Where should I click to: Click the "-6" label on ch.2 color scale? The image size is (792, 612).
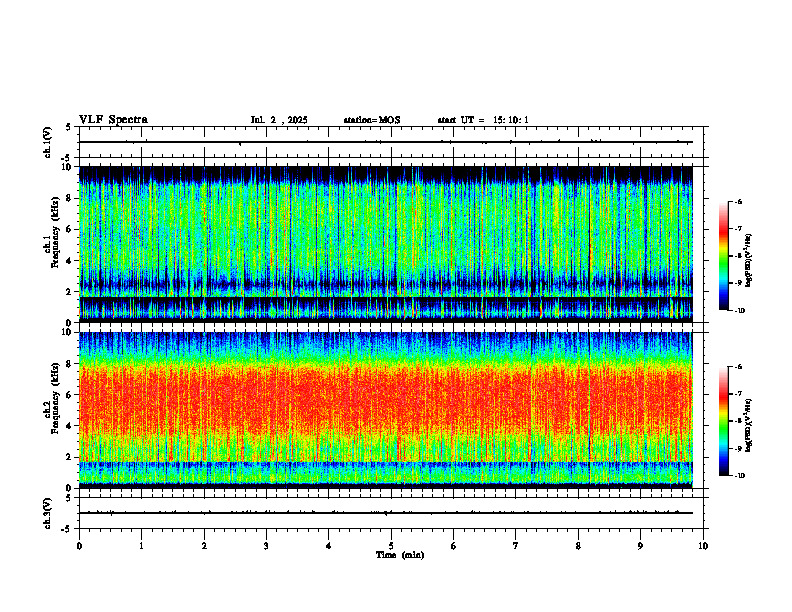coord(738,367)
